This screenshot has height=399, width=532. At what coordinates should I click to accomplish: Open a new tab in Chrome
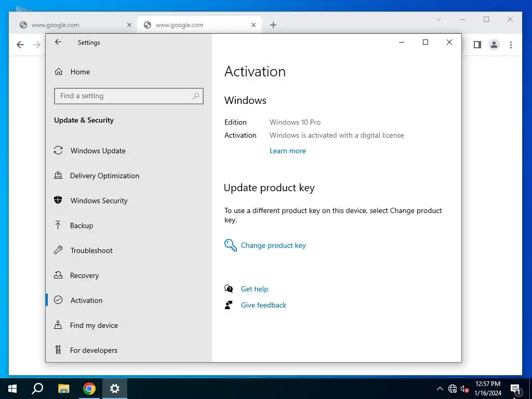point(273,25)
